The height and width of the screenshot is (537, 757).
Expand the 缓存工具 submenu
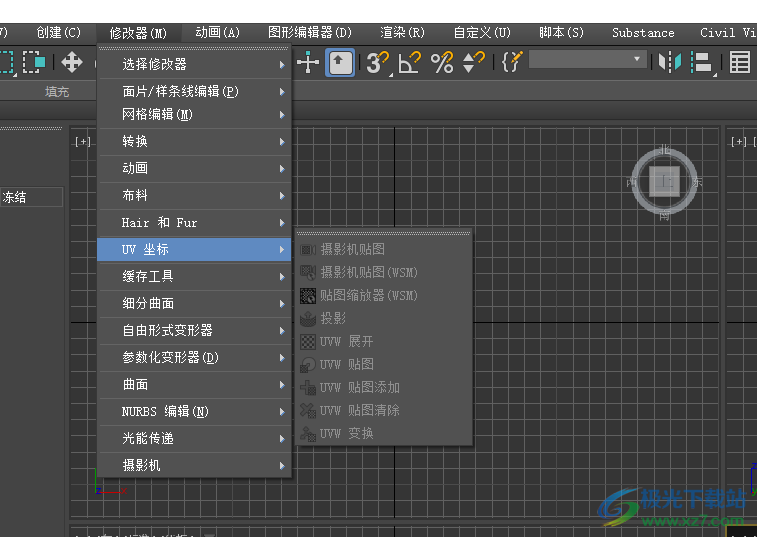195,277
